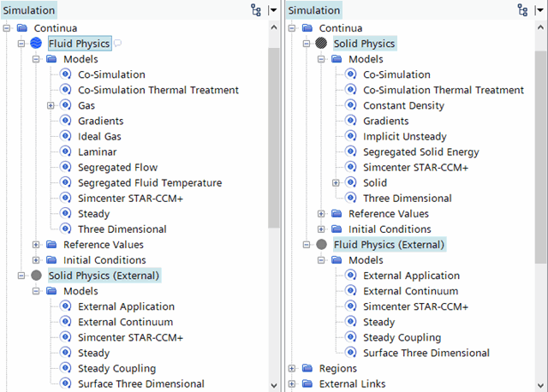This screenshot has width=548, height=392.
Task: Click the gray Fluid Physics (External) icon
Action: tap(321, 245)
